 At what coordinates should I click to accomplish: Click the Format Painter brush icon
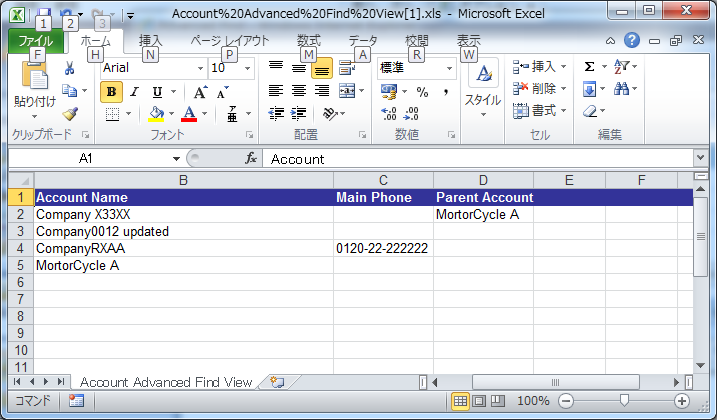(69, 114)
